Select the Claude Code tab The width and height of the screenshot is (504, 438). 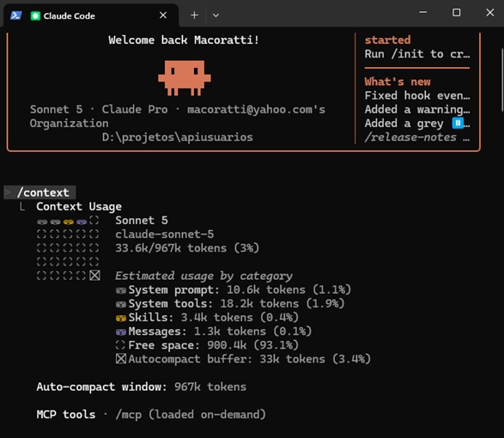(x=91, y=15)
